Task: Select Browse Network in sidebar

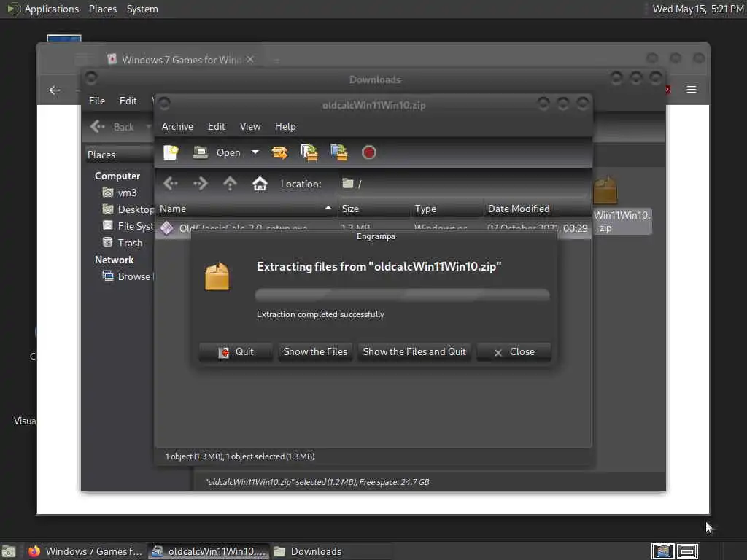Action: coord(128,276)
